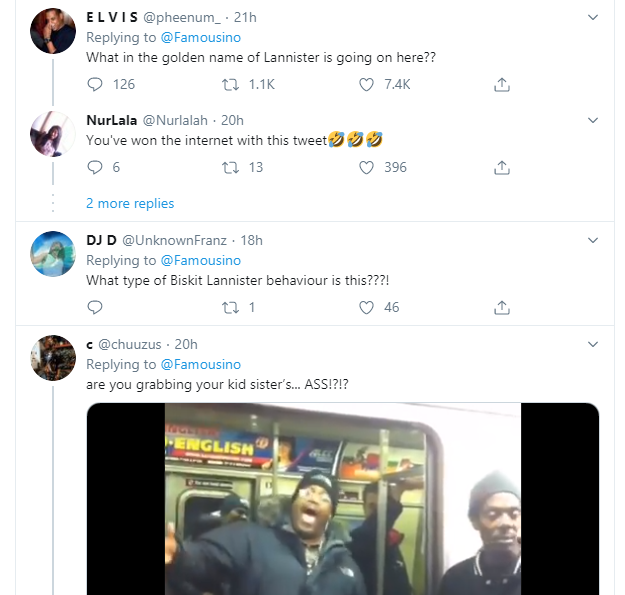Share ELVIS's tweet
The width and height of the screenshot is (625, 595).
point(502,85)
